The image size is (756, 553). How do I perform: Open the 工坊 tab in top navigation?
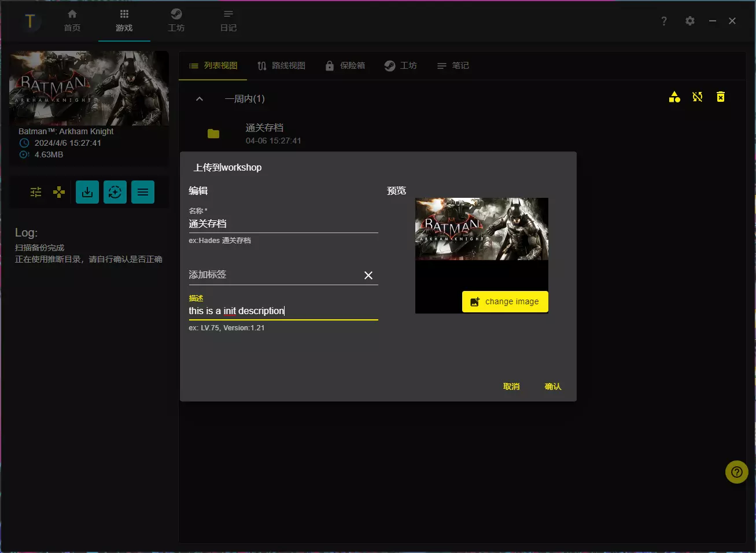tap(176, 21)
